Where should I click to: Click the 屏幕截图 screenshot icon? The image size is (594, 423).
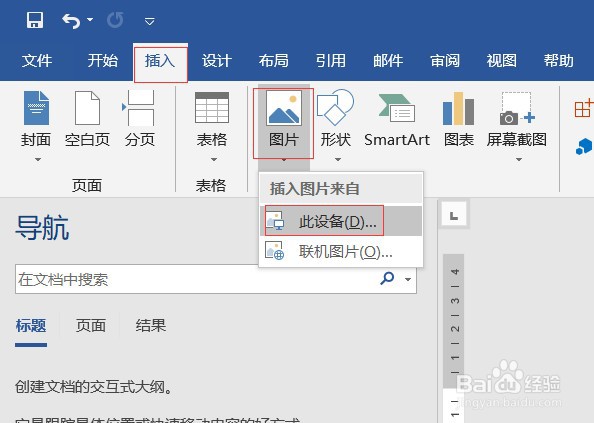pyautogui.click(x=517, y=108)
